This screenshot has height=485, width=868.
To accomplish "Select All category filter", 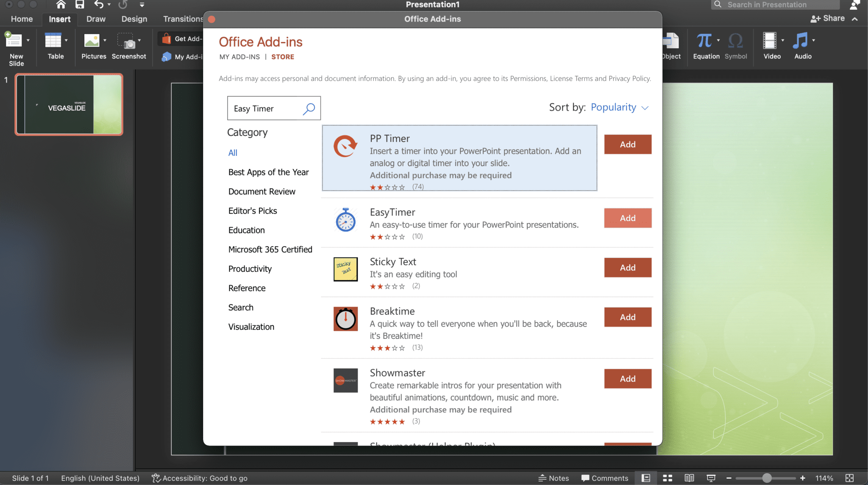I will (233, 152).
